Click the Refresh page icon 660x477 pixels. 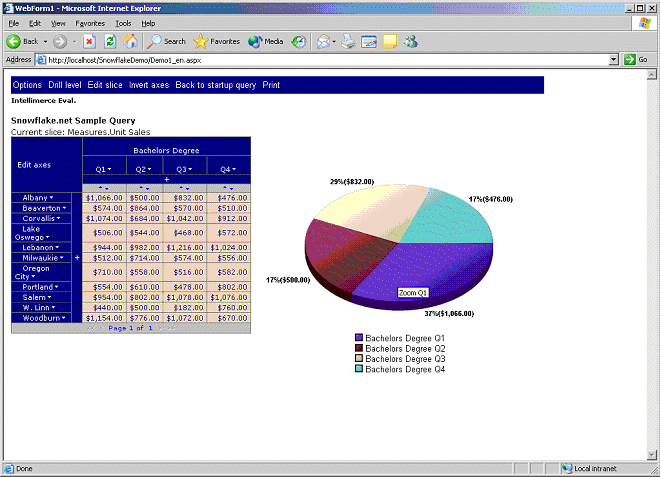[x=110, y=41]
